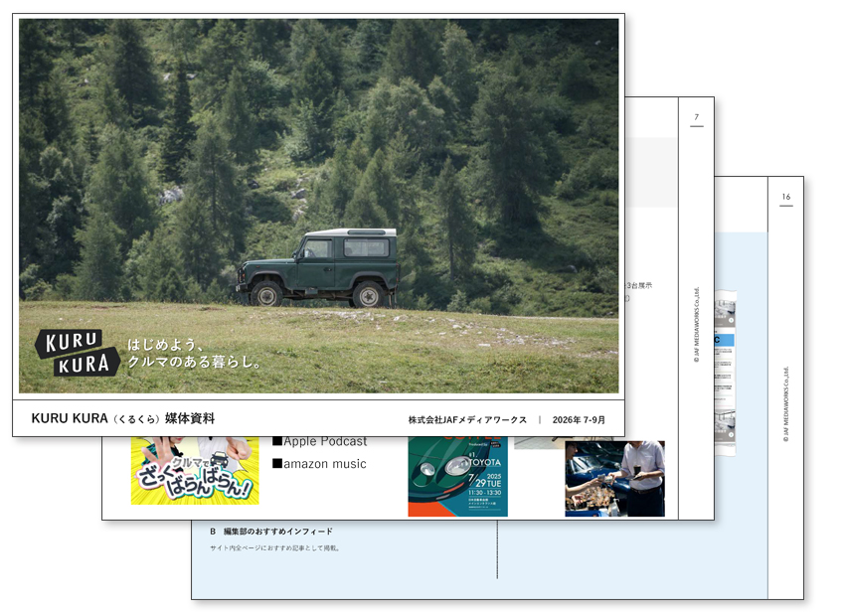The height and width of the screenshot is (616, 845).
Task: Click page number 7 on the second slide
Action: (697, 117)
